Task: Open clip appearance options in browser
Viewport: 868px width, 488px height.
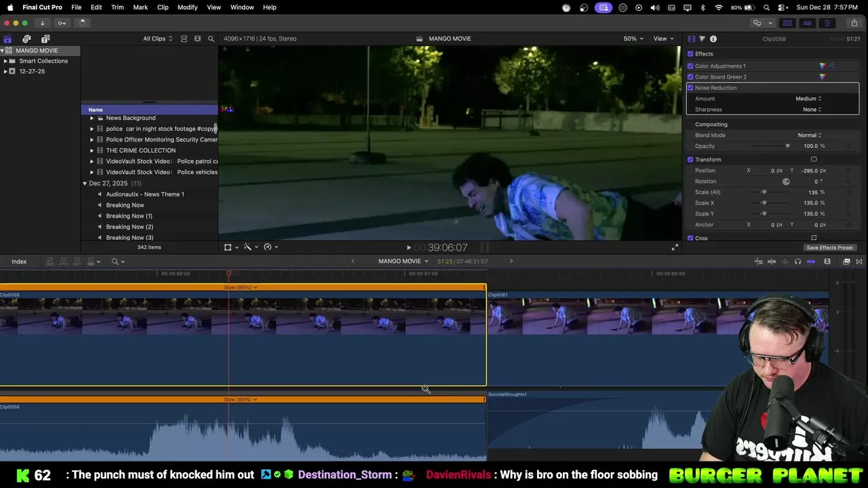Action: click(197, 39)
